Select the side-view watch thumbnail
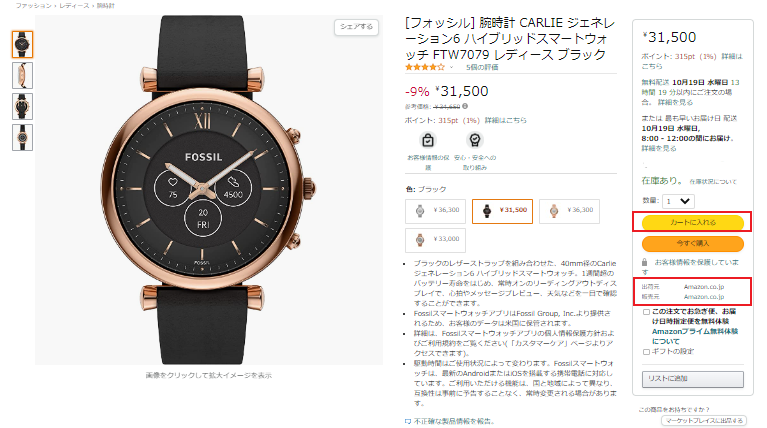The image size is (767, 428). click(22, 75)
